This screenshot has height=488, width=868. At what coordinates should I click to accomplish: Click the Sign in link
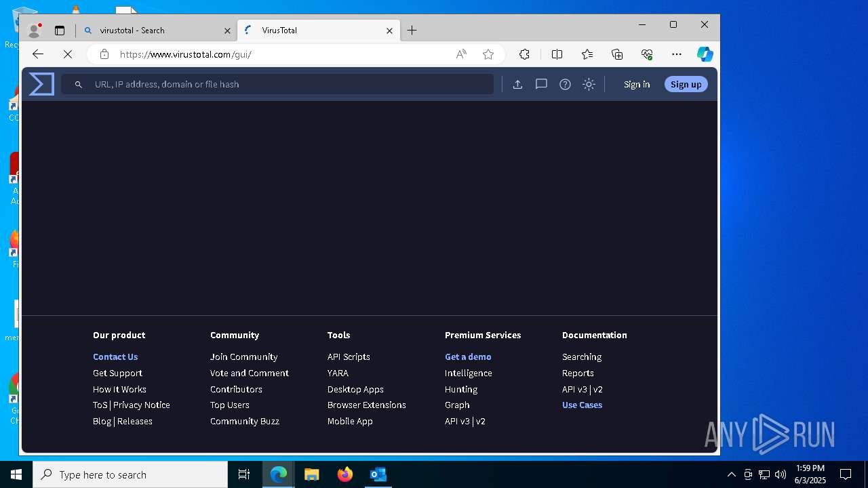(637, 85)
